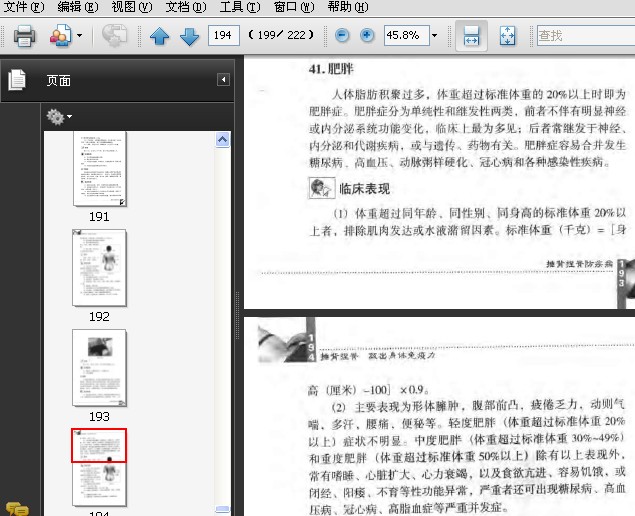Open the 帮助 menu
Viewport: 635px width, 516px height.
click(x=346, y=7)
